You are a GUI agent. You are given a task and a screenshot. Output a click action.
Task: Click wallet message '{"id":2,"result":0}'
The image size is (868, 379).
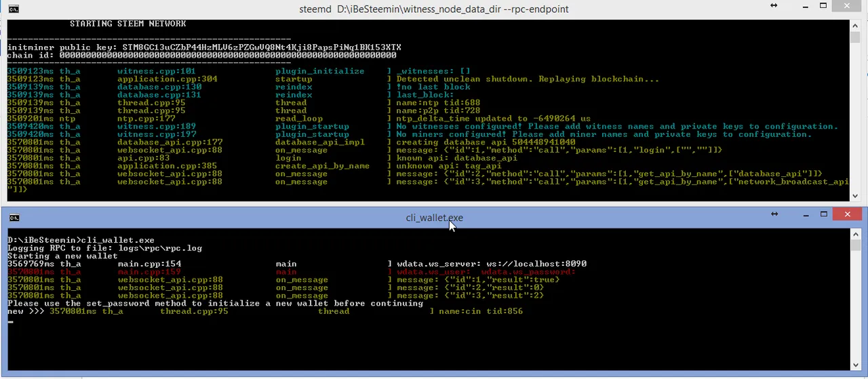point(494,288)
